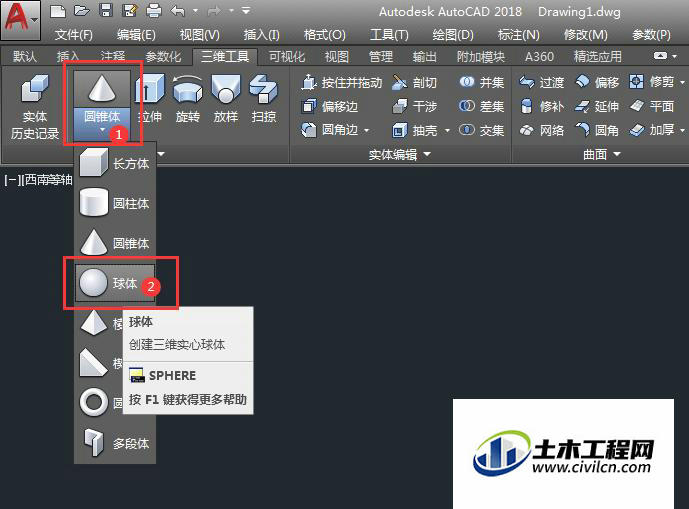Click the 修补 surface patch tool

(x=541, y=106)
